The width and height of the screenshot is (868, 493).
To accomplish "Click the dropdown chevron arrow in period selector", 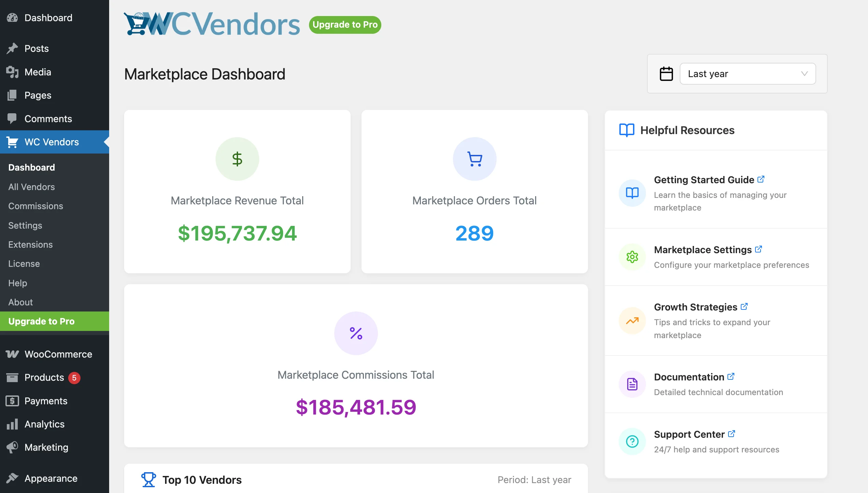I will [804, 74].
